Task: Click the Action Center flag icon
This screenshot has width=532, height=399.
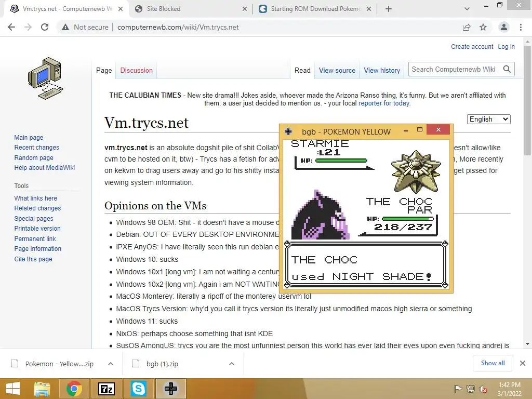Action: (x=458, y=389)
